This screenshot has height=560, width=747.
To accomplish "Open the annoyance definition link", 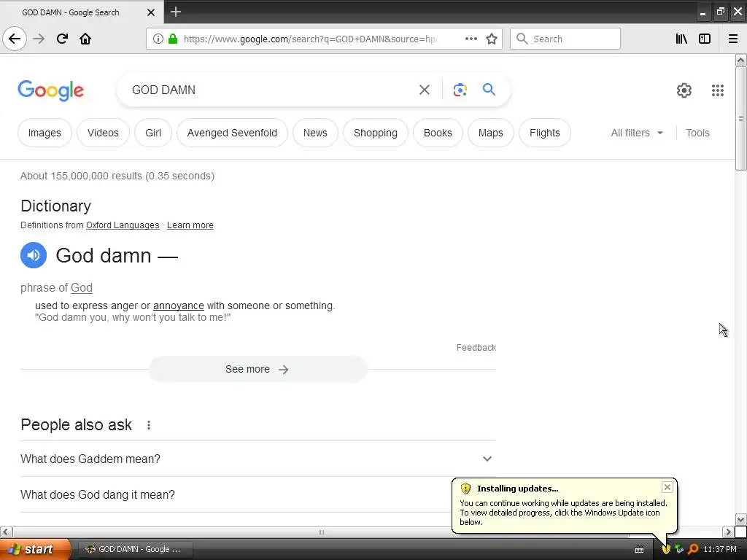I will point(178,306).
